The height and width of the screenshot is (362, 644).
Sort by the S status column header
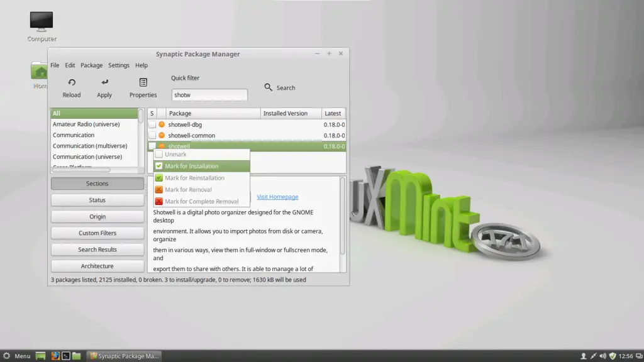coord(152,113)
